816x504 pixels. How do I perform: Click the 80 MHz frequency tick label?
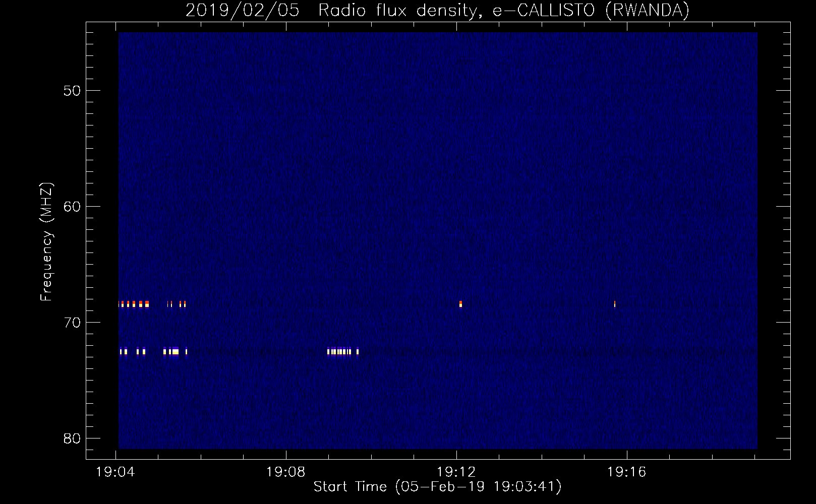72,438
